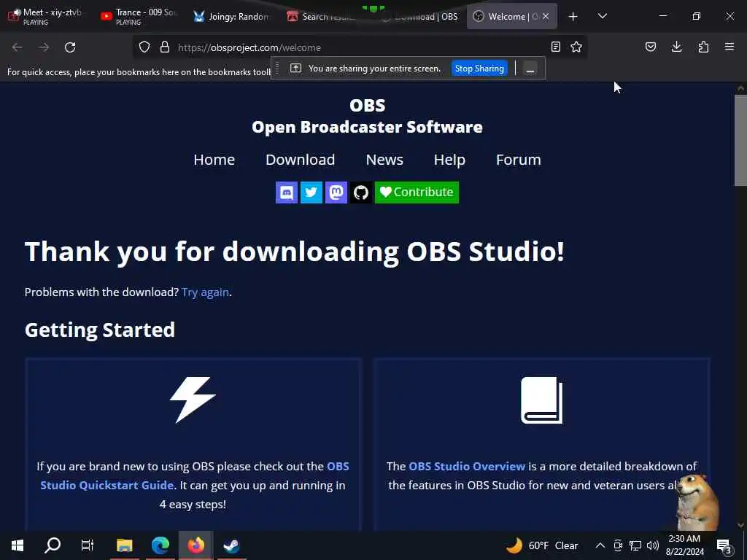
Task: Open the Download nav link
Action: [300, 160]
